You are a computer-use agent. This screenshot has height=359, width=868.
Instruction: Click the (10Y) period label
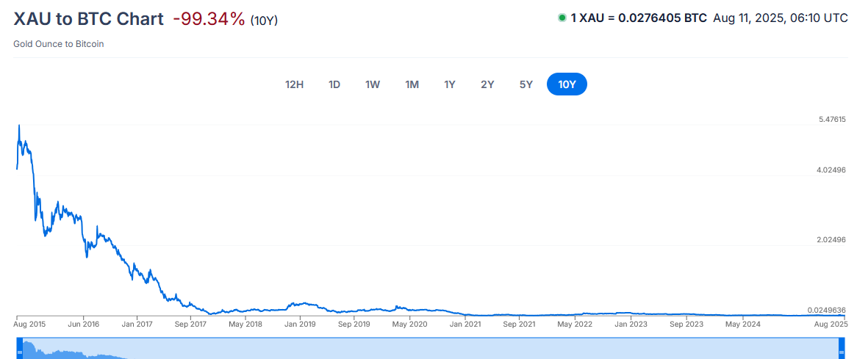click(264, 21)
